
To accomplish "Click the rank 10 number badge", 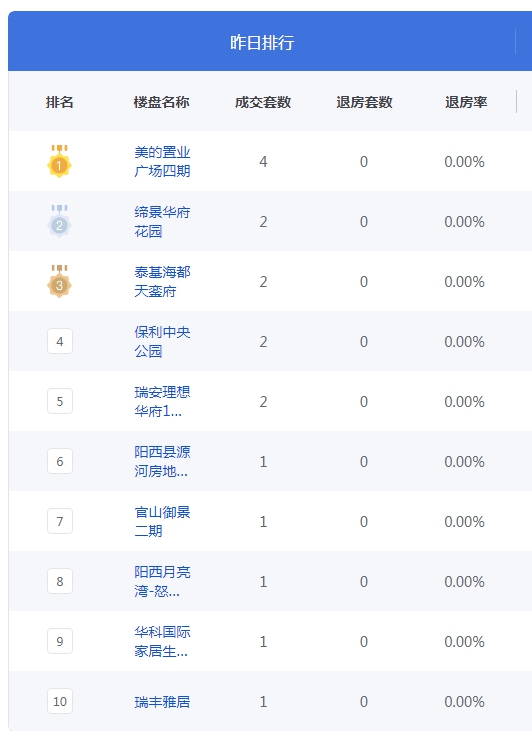I will point(60,701).
